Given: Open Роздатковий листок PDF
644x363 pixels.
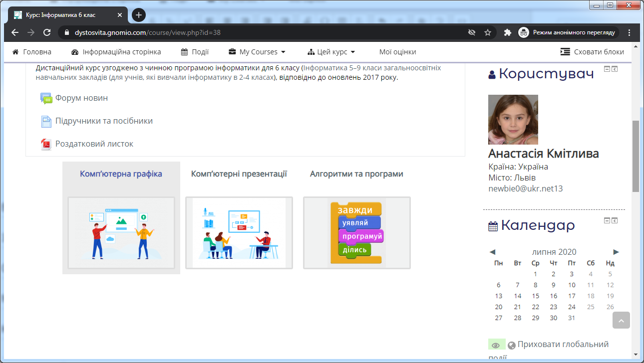Looking at the screenshot, I should [x=94, y=144].
